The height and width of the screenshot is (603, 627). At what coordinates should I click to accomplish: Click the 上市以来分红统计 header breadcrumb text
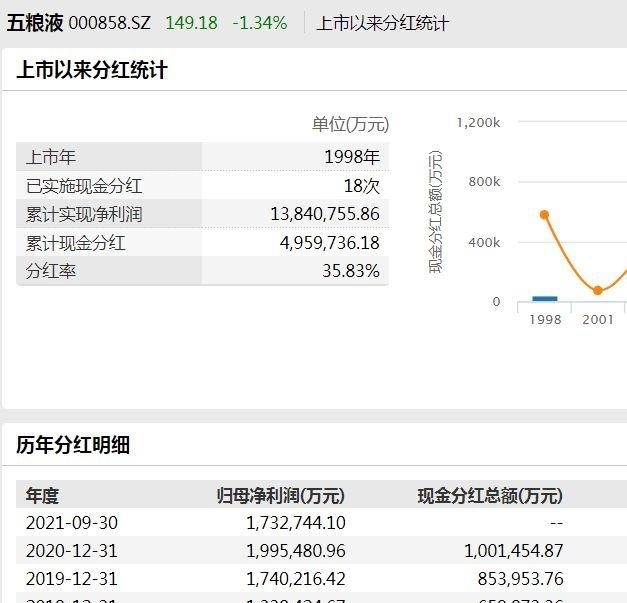(383, 23)
